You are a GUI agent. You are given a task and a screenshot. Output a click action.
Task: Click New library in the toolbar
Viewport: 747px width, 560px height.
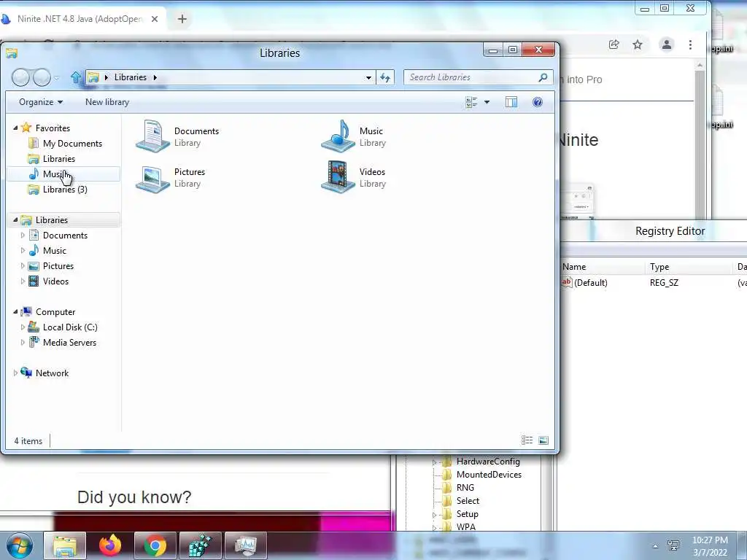coord(107,102)
